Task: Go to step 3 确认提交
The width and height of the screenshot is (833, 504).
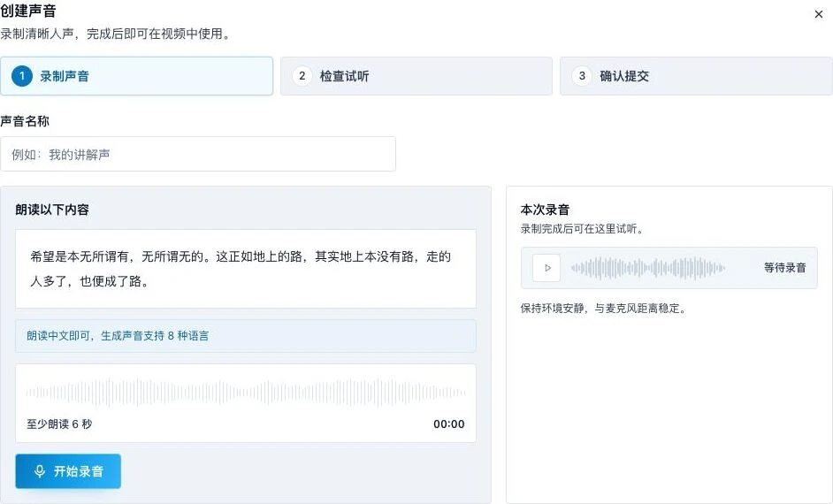Action: [x=696, y=76]
